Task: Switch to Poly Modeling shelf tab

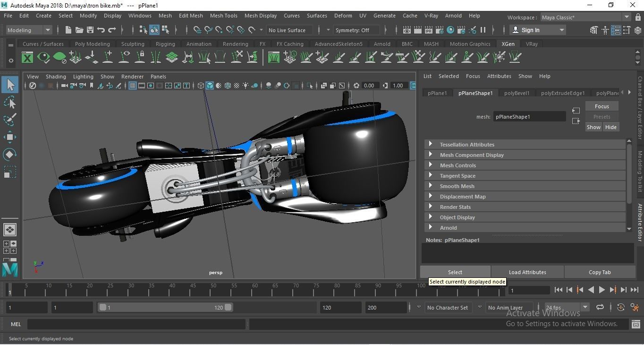Action: 92,44
